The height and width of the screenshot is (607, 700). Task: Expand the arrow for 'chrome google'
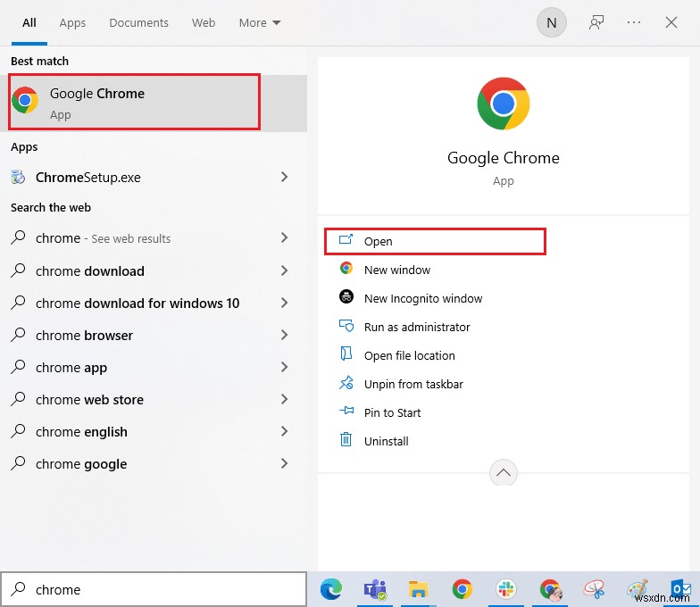pos(284,463)
